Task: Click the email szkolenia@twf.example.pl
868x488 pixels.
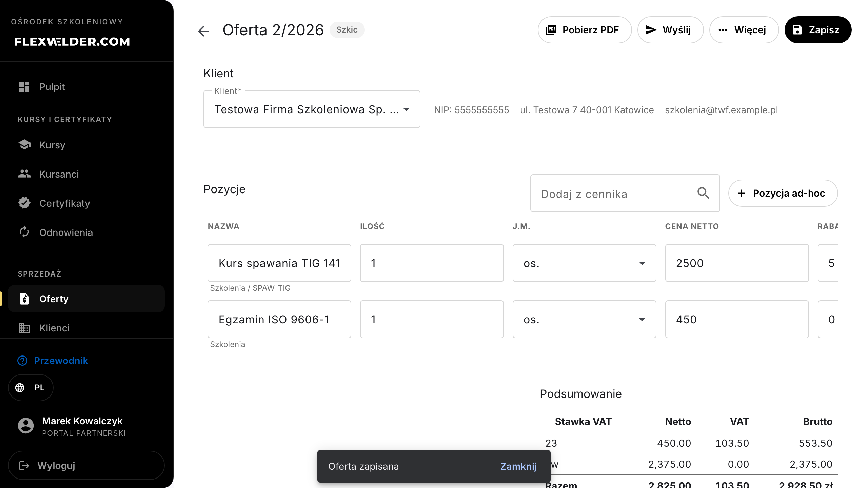Action: [722, 110]
